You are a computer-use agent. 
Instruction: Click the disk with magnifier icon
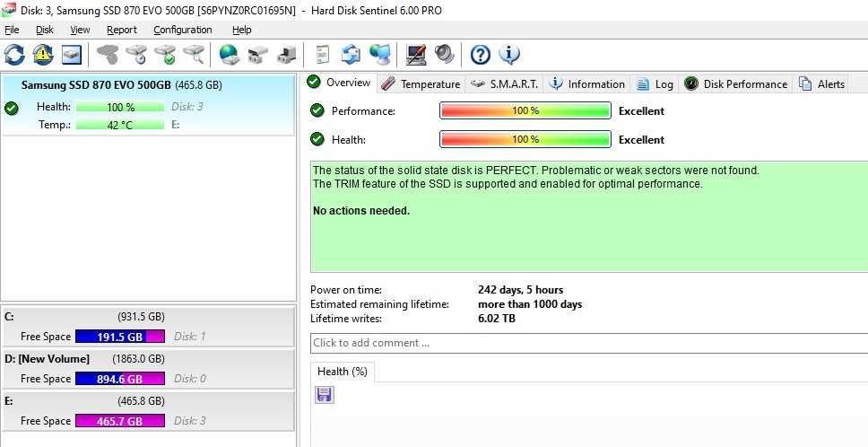click(x=194, y=54)
